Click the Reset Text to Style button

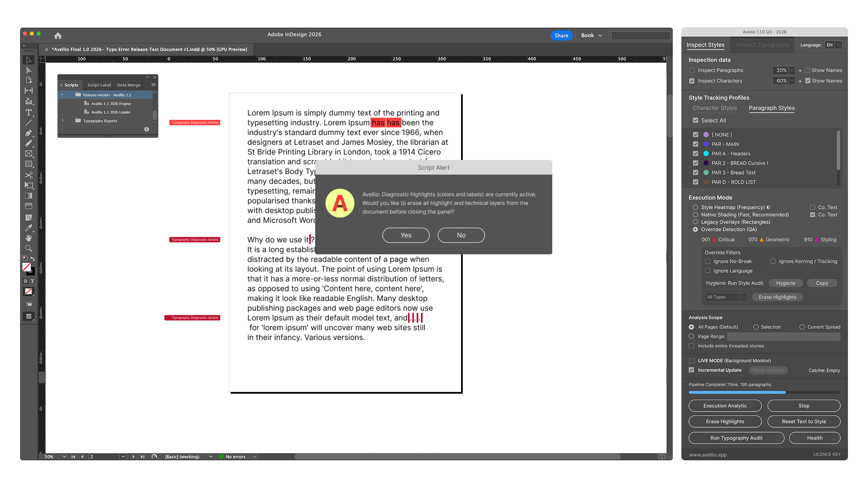(804, 421)
